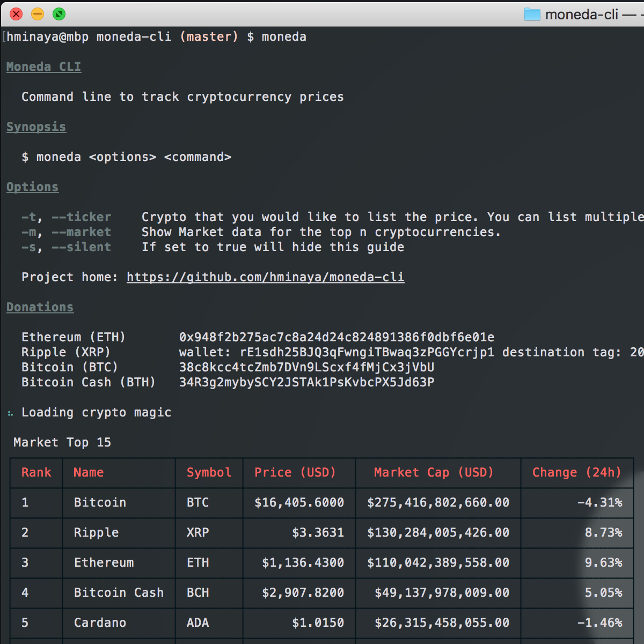The width and height of the screenshot is (644, 644).
Task: Click the Bitcoin Cash price $2,907.8200
Action: pyautogui.click(x=303, y=592)
